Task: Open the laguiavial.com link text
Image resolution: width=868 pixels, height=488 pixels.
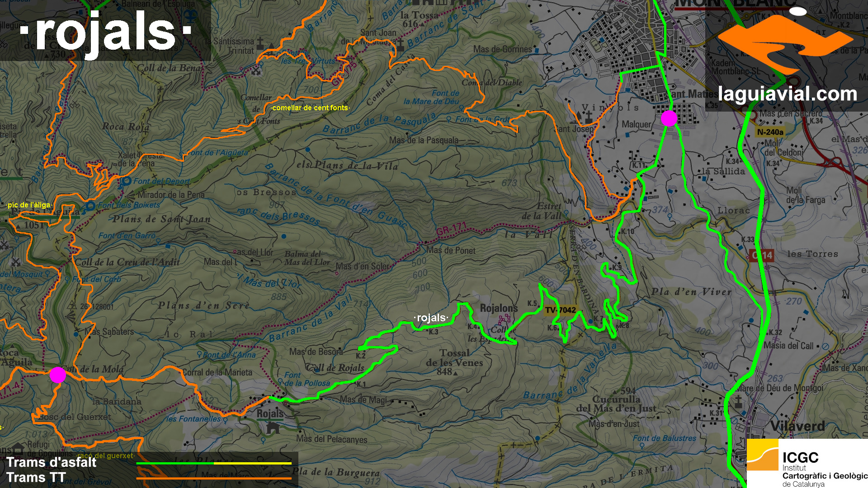Action: point(787,94)
